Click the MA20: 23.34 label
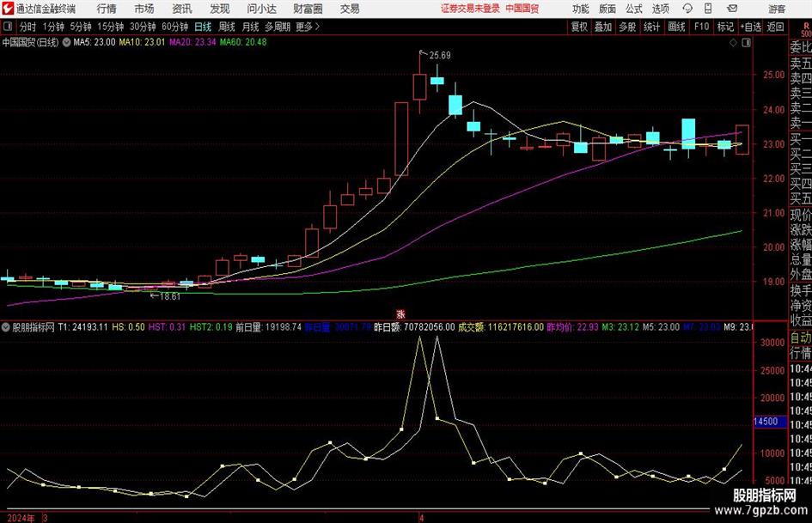Image resolution: width=812 pixels, height=523 pixels. (192, 42)
